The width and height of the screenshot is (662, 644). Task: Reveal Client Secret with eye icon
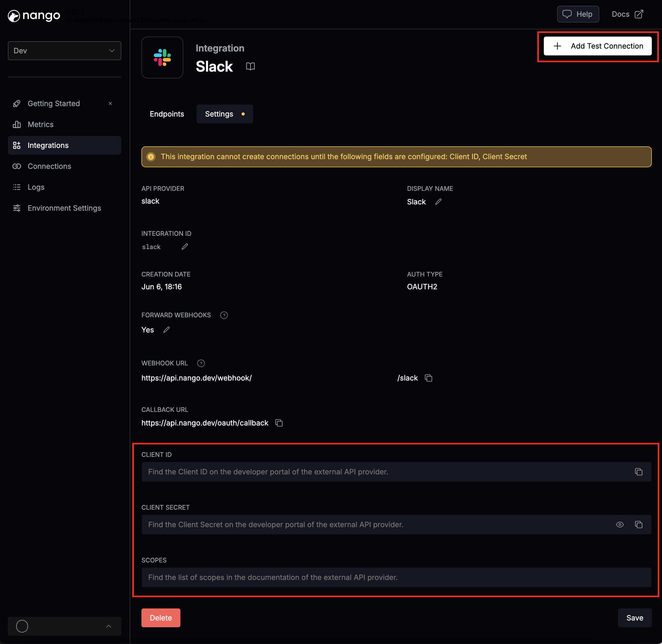(x=620, y=525)
